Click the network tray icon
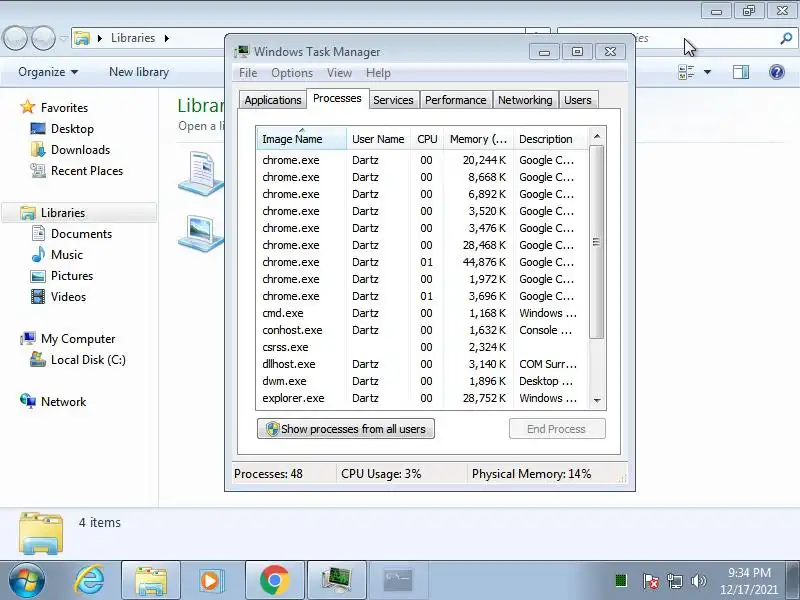 (675, 581)
